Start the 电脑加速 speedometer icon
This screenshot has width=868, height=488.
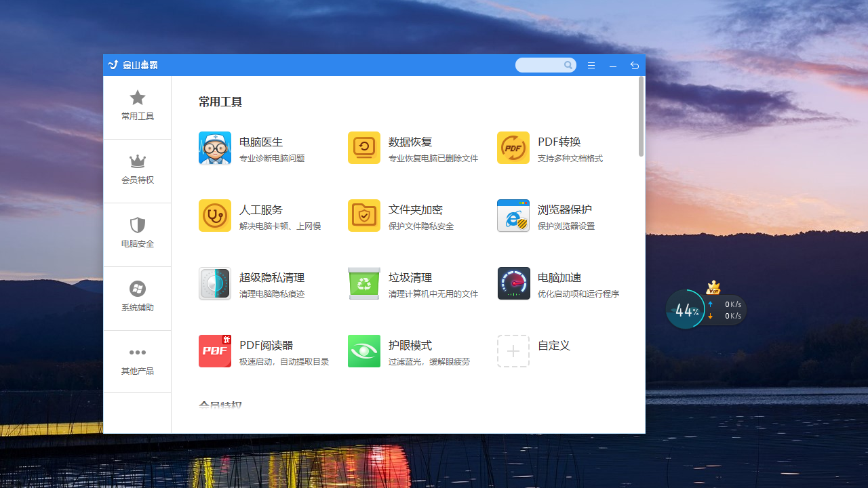(x=513, y=283)
